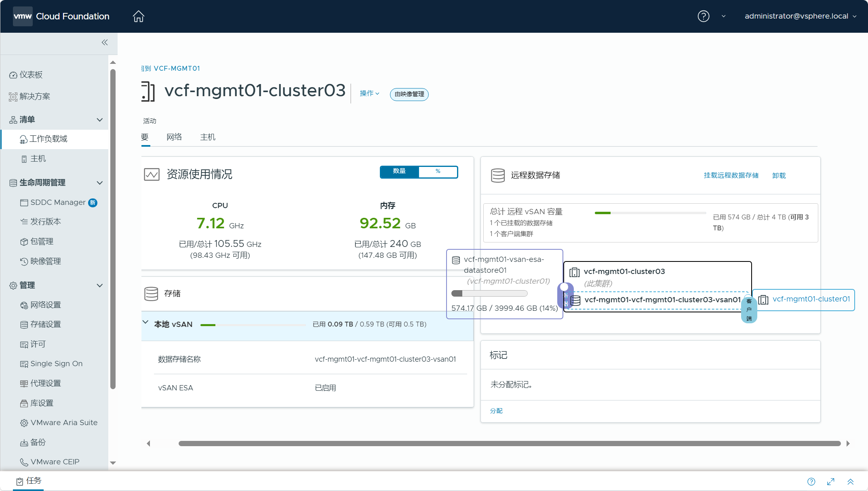Click horizontal scrollbar left arrow
Viewport: 868px width, 491px height.
148,443
